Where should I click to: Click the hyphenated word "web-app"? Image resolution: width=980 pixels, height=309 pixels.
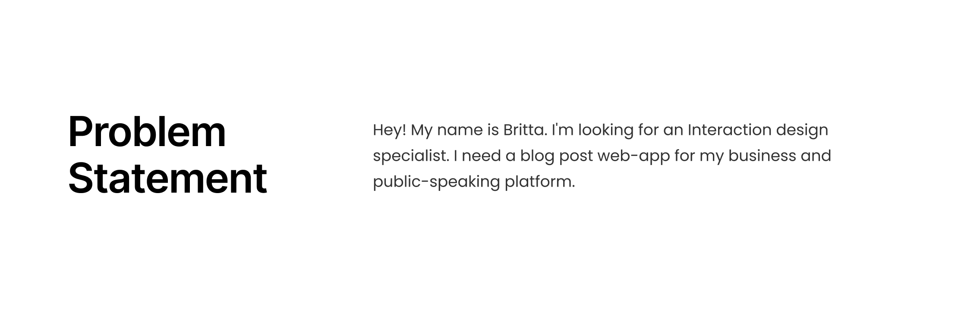point(633,156)
